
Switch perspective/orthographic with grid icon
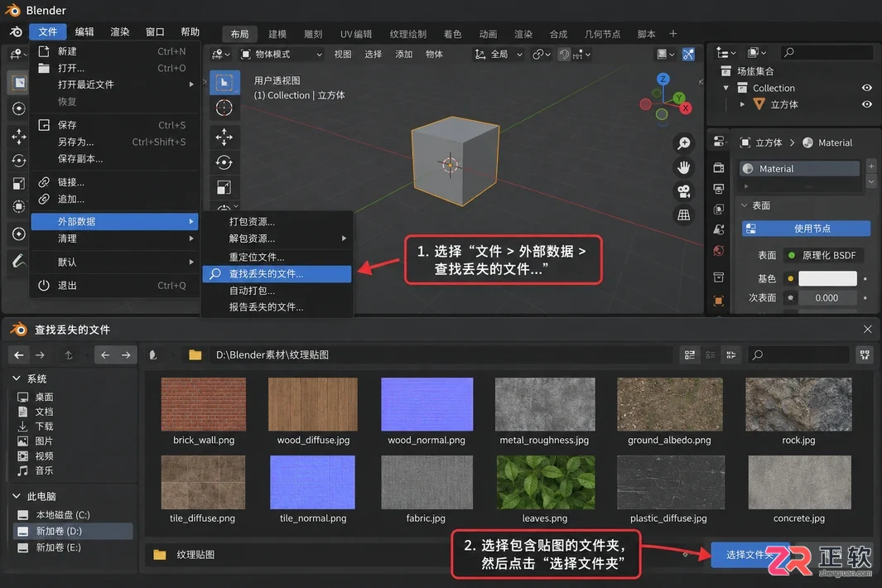pos(683,215)
